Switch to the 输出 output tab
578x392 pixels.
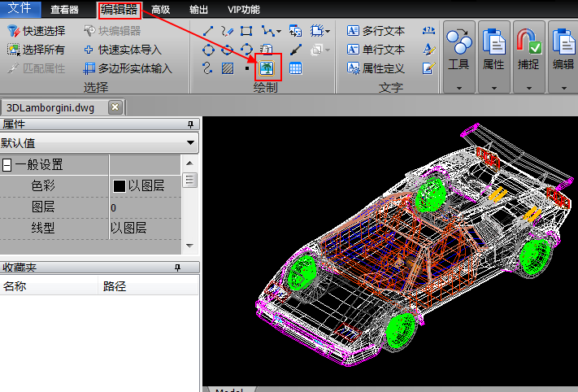point(198,10)
